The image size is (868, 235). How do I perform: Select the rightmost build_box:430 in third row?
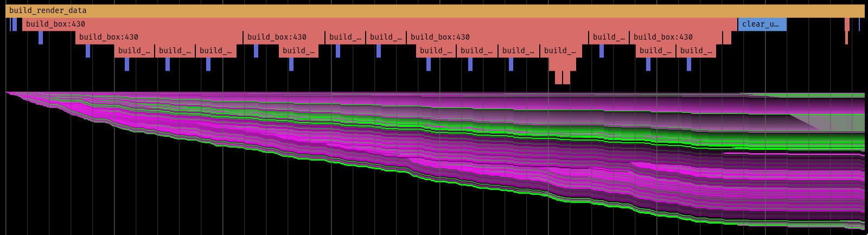coord(675,37)
